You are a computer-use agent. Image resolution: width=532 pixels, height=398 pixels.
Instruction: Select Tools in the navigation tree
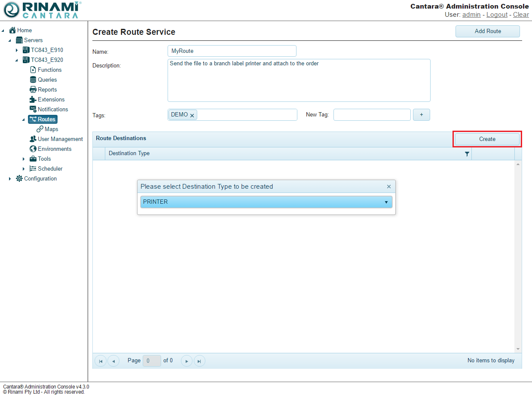click(x=44, y=159)
